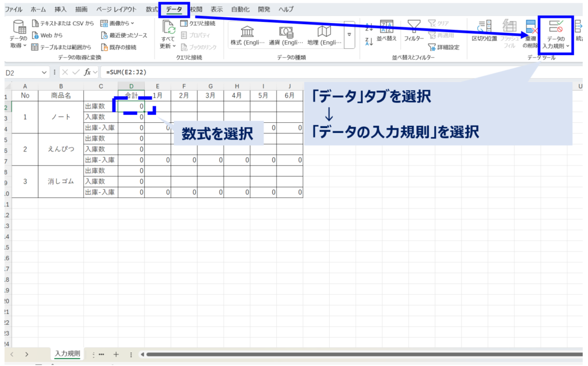Sort descending Z to A
Image resolution: width=588 pixels, height=366 pixels.
(369, 41)
